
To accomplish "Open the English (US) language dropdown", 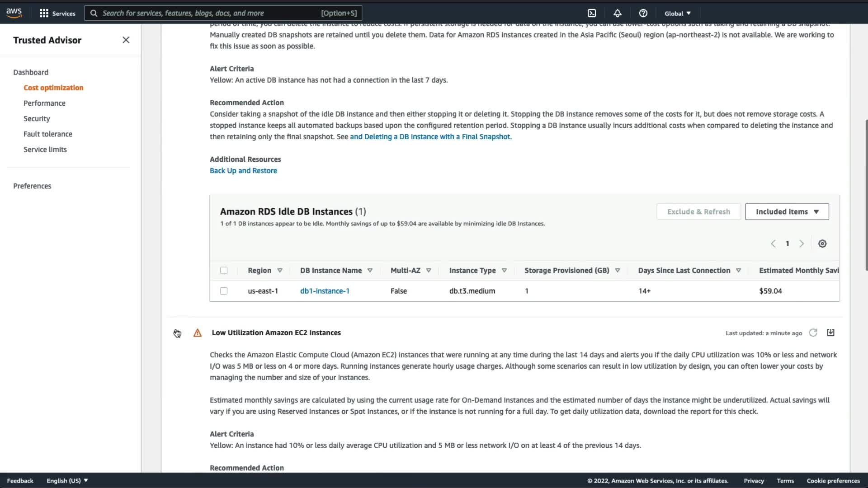I will click(x=67, y=480).
